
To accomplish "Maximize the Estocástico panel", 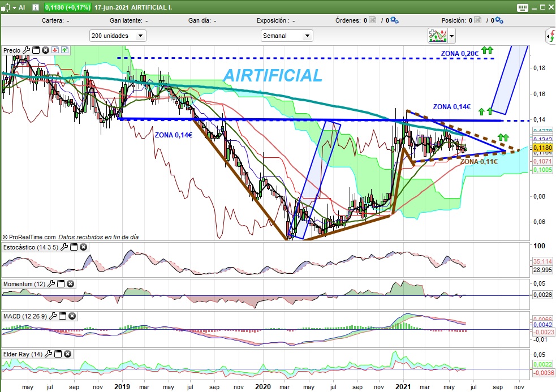I will [74, 247].
